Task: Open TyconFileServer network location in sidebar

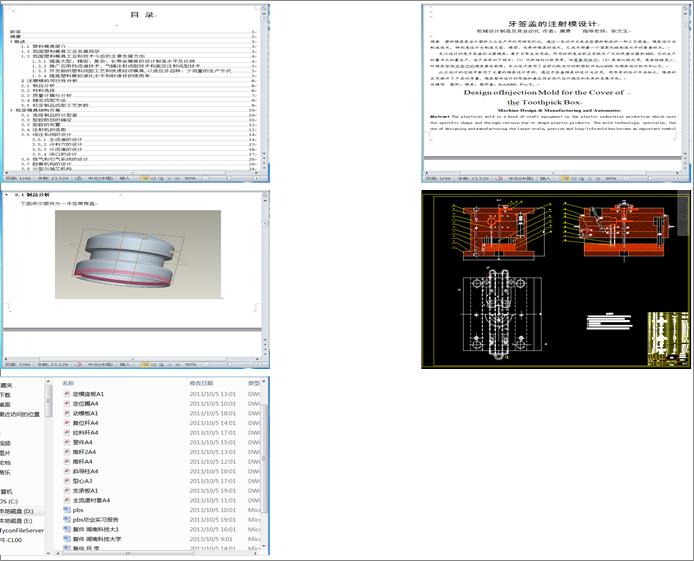Action: 22,530
